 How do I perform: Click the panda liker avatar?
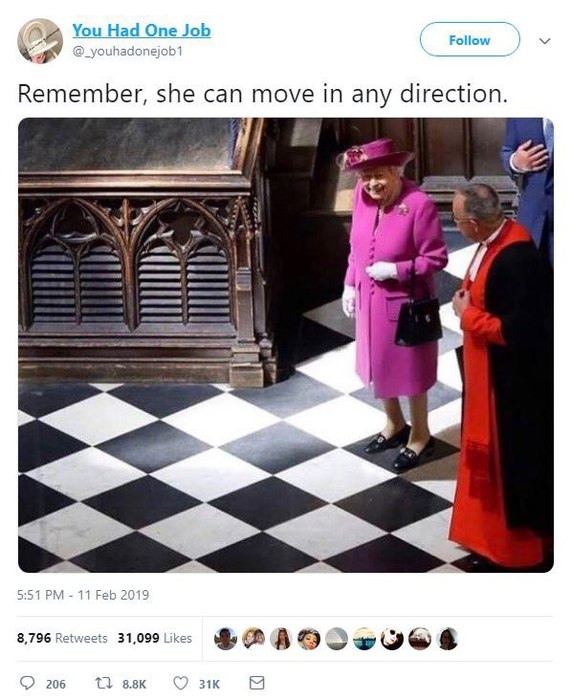coord(392,638)
